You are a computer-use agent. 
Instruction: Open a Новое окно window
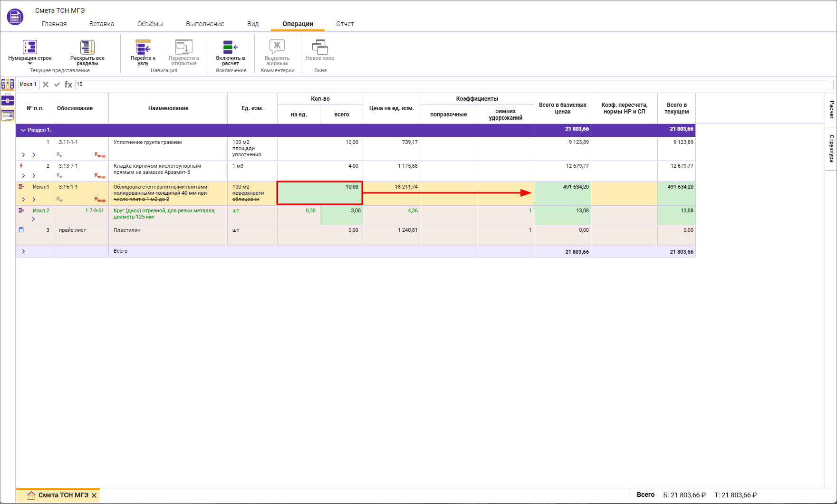[x=320, y=47]
